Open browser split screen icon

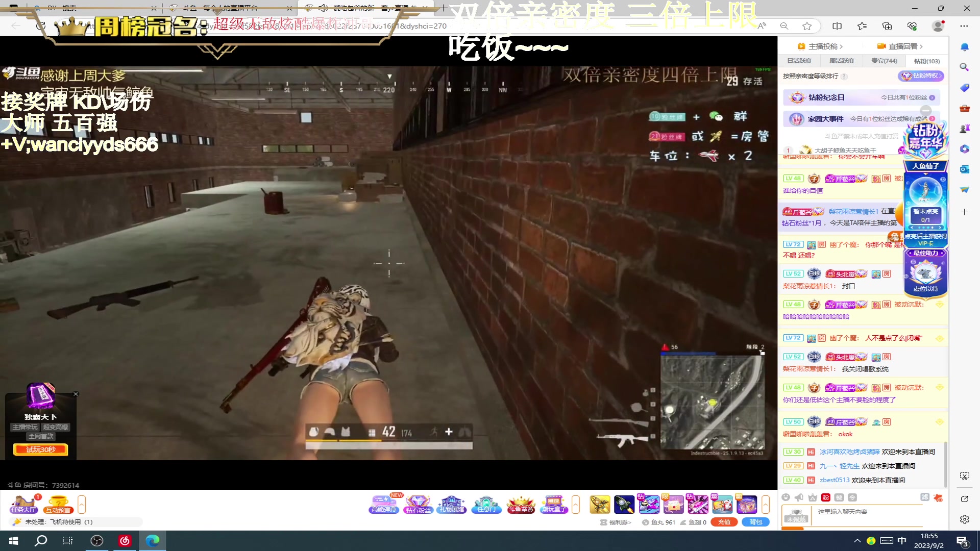point(837,26)
